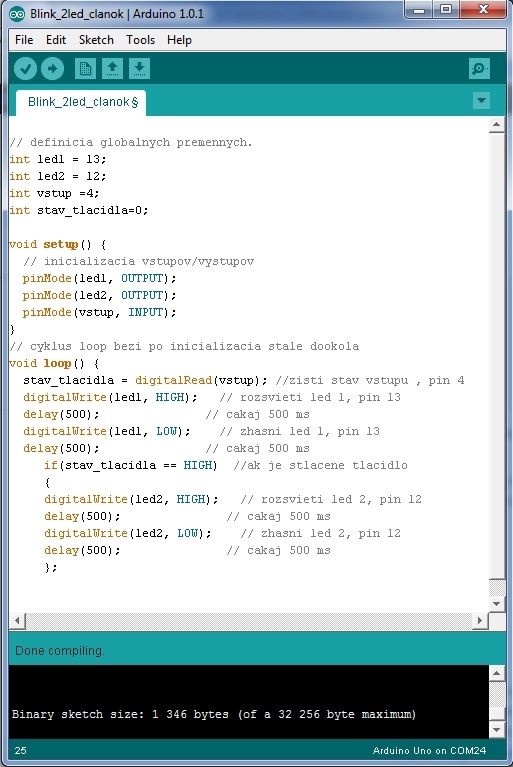Click line 'int led2 = 12;'
513x767 pixels.
58,176
